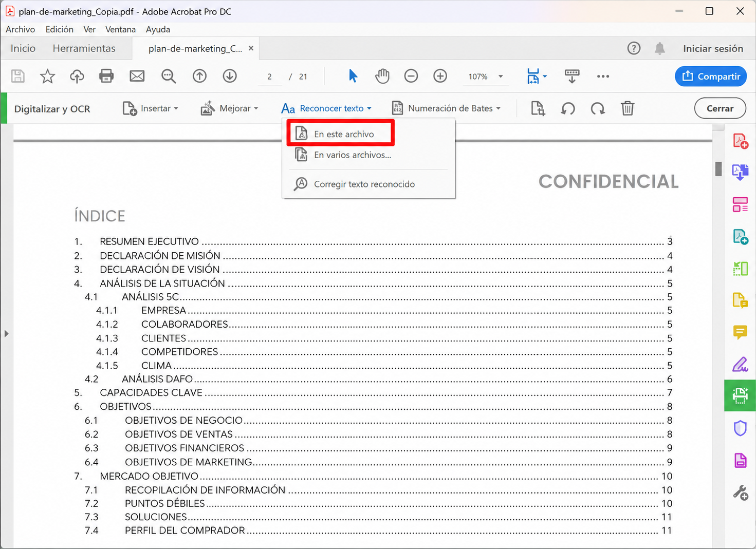The width and height of the screenshot is (756, 549).
Task: Click the email envelope icon
Action: [x=137, y=77]
